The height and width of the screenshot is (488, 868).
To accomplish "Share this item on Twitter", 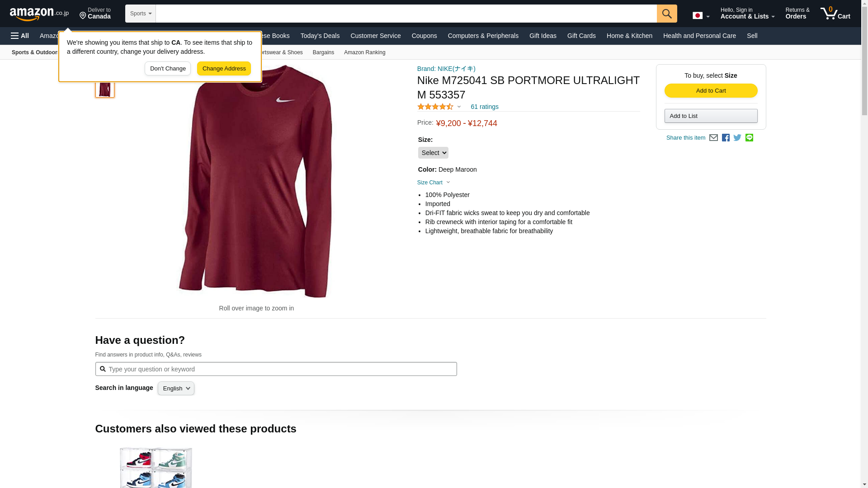I will click(737, 138).
